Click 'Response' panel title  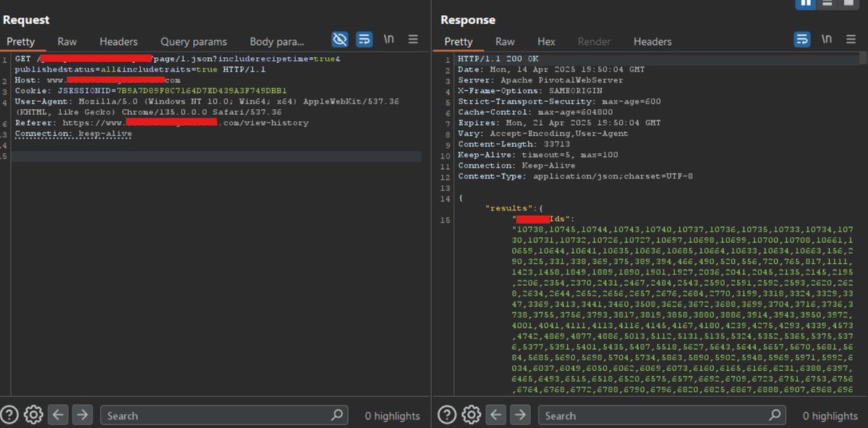(468, 20)
